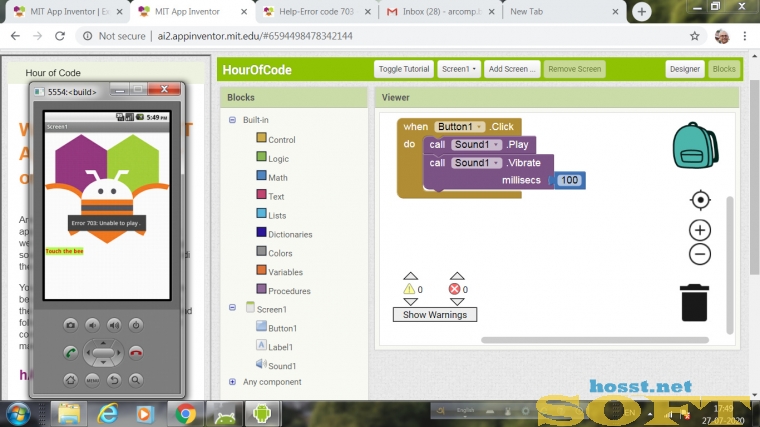The width and height of the screenshot is (760, 427).
Task: Reload the page in Chrome
Action: [x=60, y=36]
